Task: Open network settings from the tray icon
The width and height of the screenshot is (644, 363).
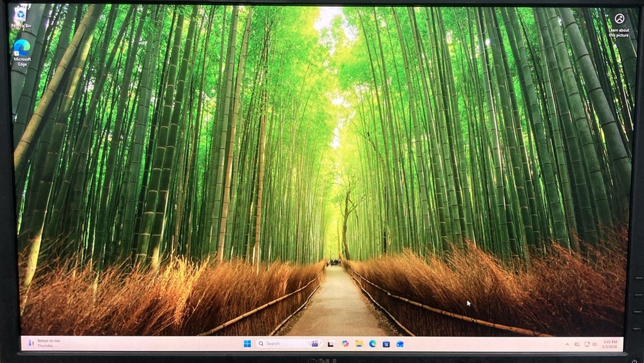Action: point(585,344)
